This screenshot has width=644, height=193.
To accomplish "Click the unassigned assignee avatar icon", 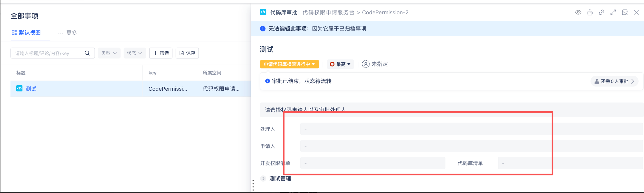I will [365, 64].
